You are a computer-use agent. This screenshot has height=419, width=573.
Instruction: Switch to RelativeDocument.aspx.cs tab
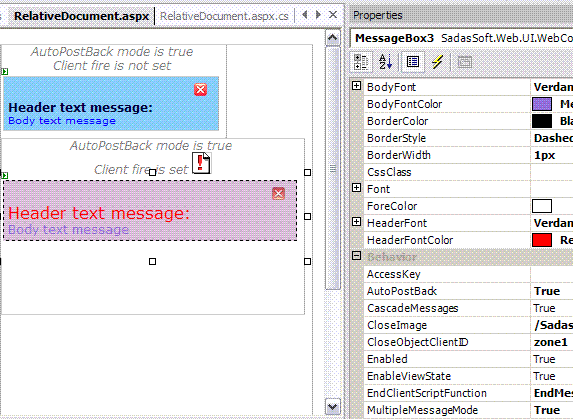click(x=224, y=16)
